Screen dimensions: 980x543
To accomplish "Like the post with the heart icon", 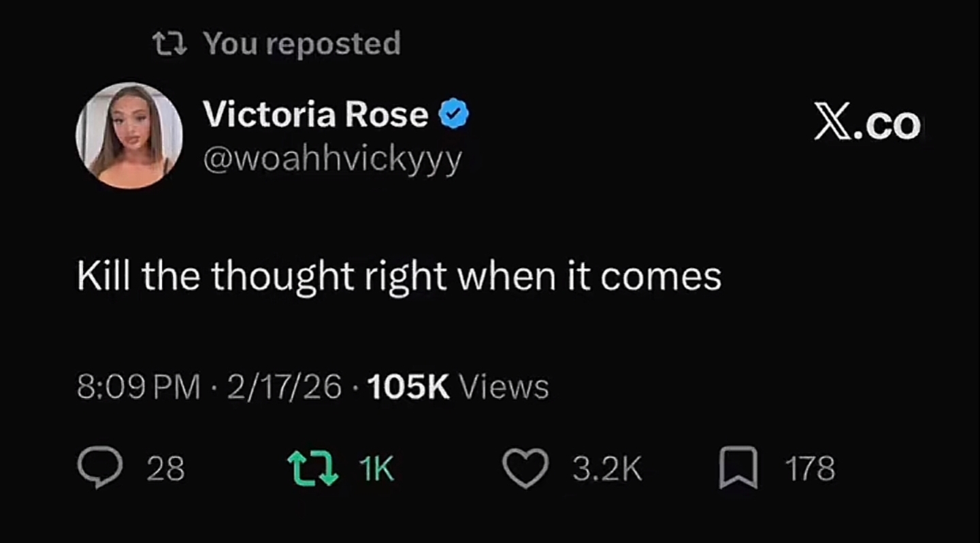I will point(525,468).
